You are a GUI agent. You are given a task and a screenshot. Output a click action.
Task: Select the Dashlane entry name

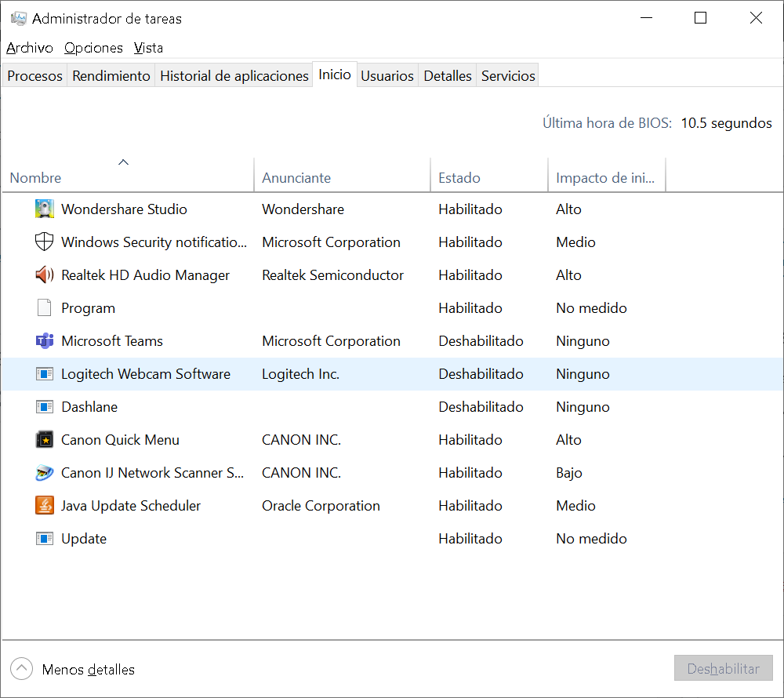(89, 407)
